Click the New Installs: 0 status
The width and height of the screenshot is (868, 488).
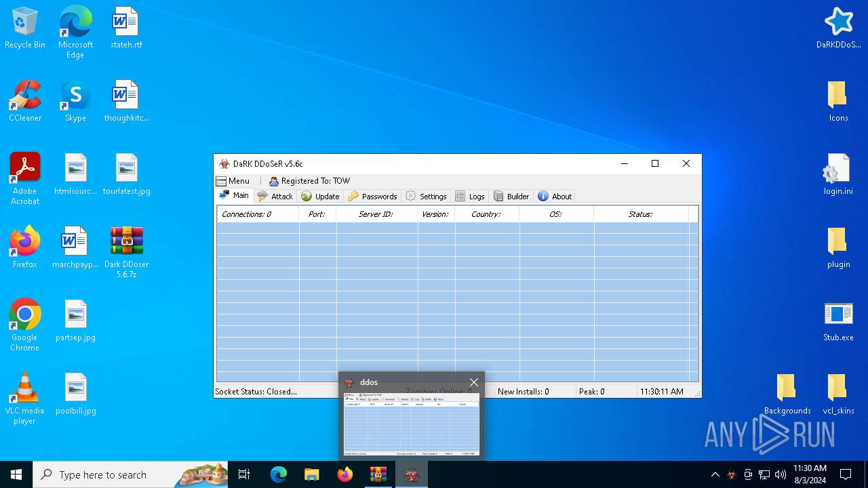(524, 392)
